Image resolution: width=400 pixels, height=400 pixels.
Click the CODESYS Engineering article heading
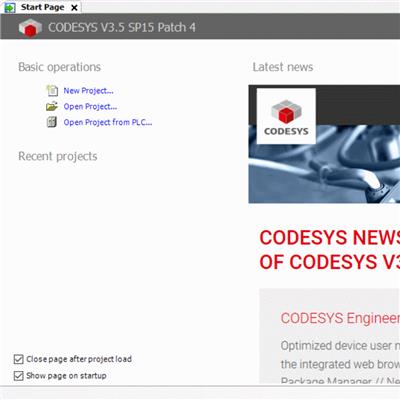340,318
